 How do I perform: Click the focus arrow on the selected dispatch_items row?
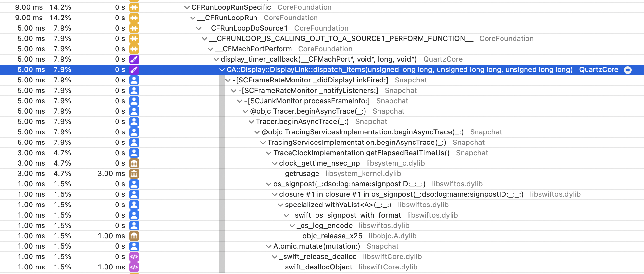pyautogui.click(x=628, y=70)
